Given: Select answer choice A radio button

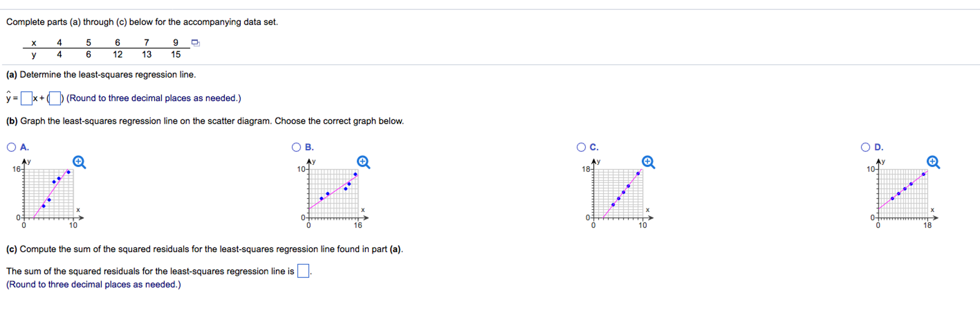Looking at the screenshot, I should [x=11, y=147].
